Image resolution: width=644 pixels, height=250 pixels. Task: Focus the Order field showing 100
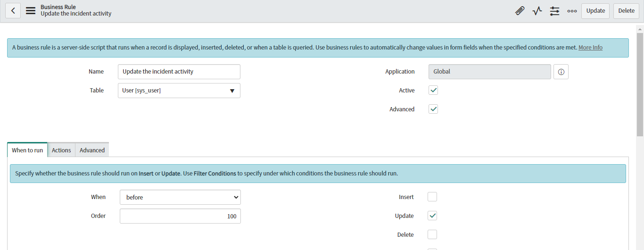tap(180, 216)
